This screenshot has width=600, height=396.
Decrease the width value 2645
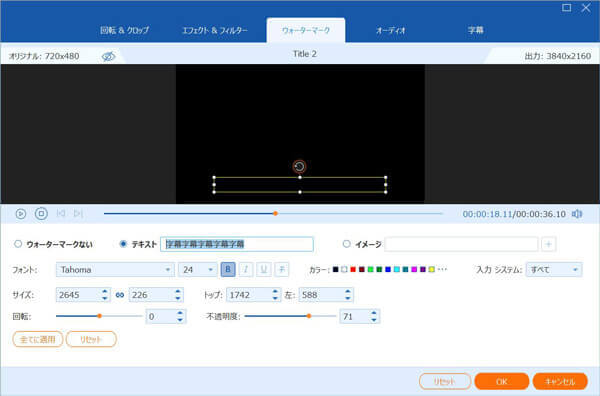point(104,298)
